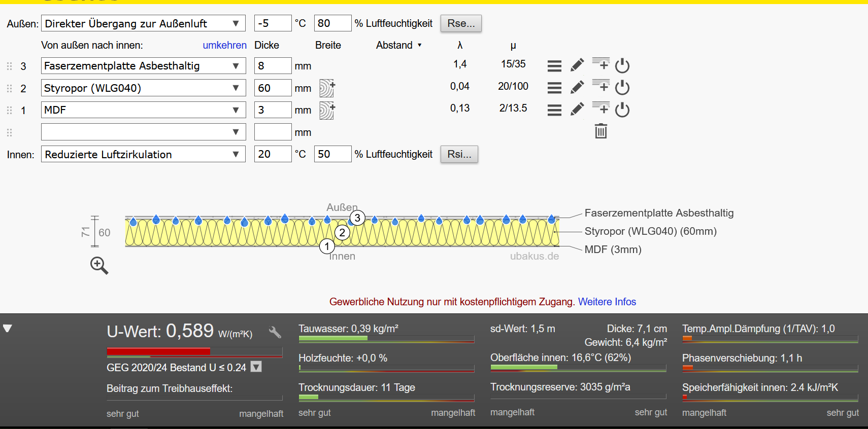Screen dimensions: 868x429
Task: Open the GEG 2020/24 Bestand dropdown arrow
Action: (256, 367)
